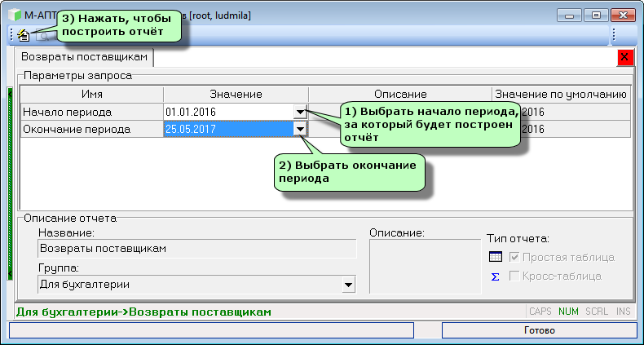Select the Окончание периода row name
This screenshot has width=644, height=345.
[92, 130]
